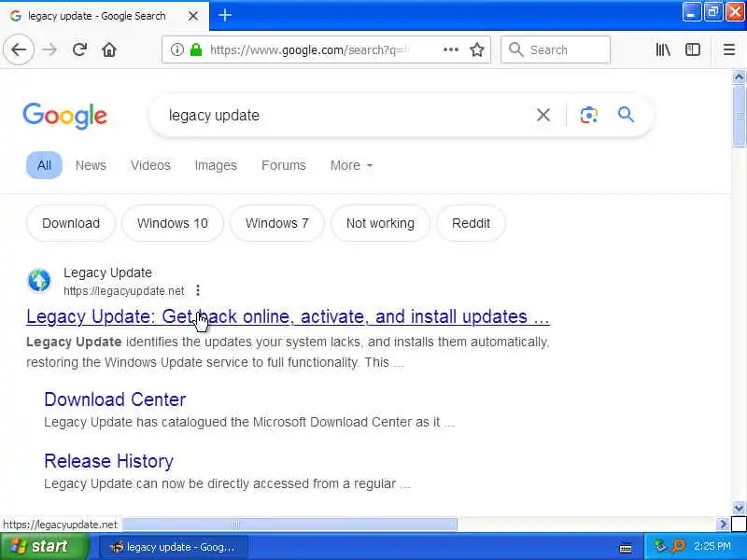Toggle the sidebar view icon
This screenshot has width=747, height=560.
point(692,49)
